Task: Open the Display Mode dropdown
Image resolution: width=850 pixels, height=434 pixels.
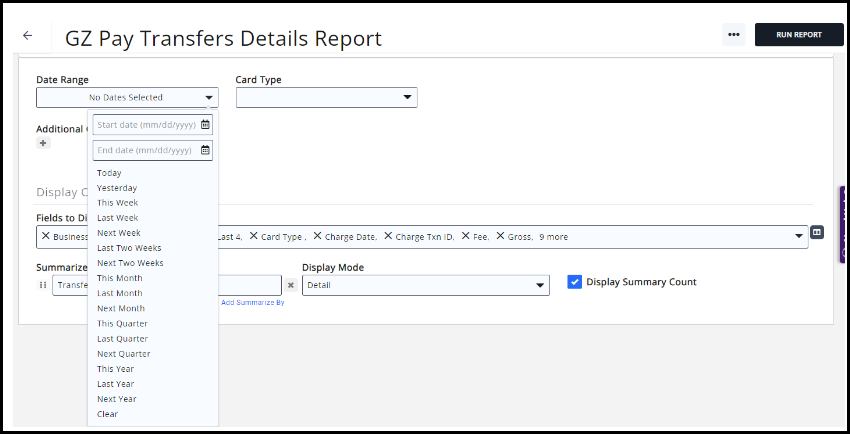Action: pos(425,285)
